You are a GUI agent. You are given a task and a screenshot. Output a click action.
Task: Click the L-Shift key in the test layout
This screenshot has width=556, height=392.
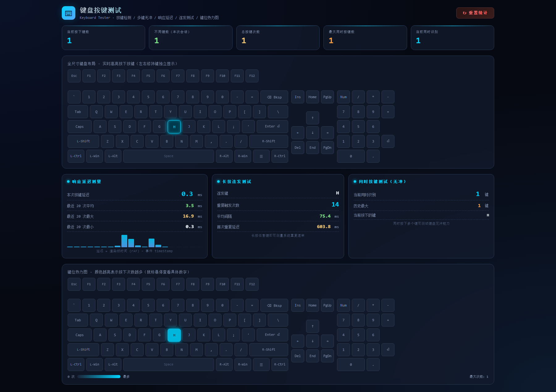(x=83, y=141)
